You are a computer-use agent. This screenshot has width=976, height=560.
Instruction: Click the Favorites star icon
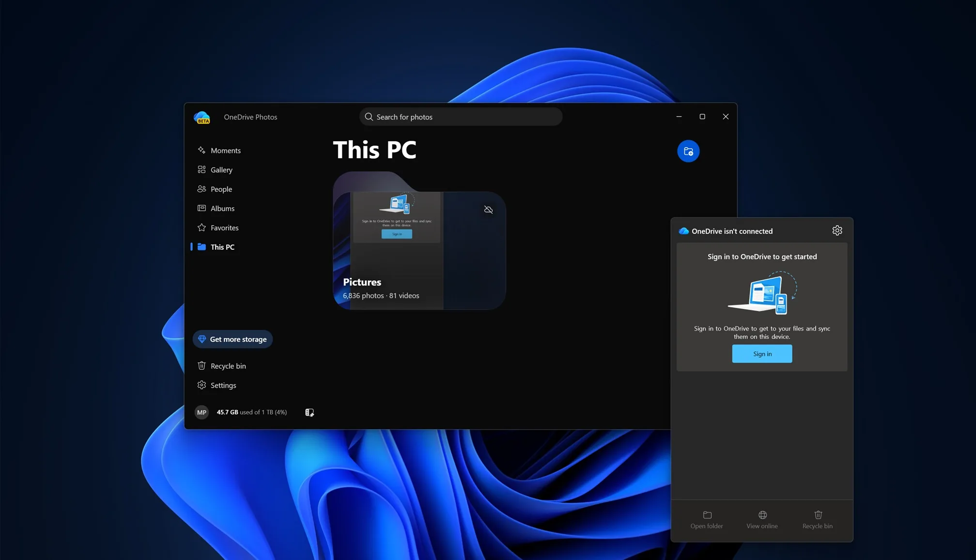(201, 227)
